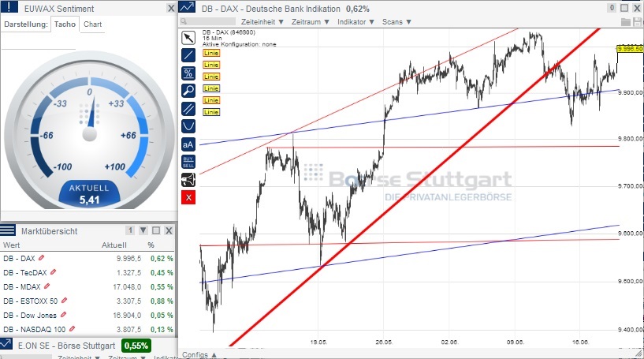Select the DB - MDAX row
Image resolution: width=644 pixels, height=359 pixels.
point(88,286)
